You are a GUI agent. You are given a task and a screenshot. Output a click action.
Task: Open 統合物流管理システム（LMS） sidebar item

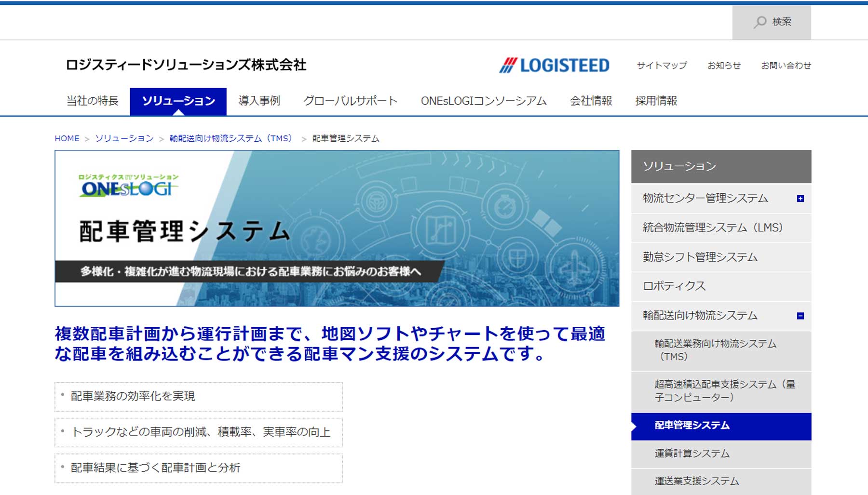click(x=721, y=227)
